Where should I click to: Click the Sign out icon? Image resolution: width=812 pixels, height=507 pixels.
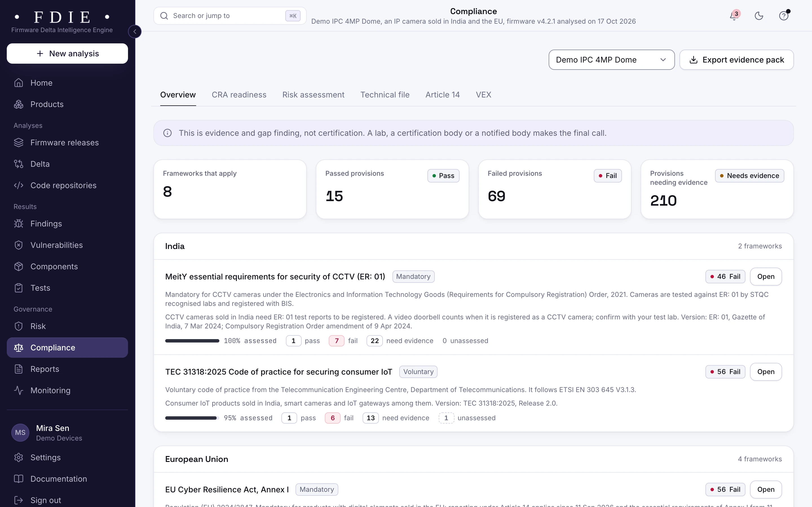19,500
